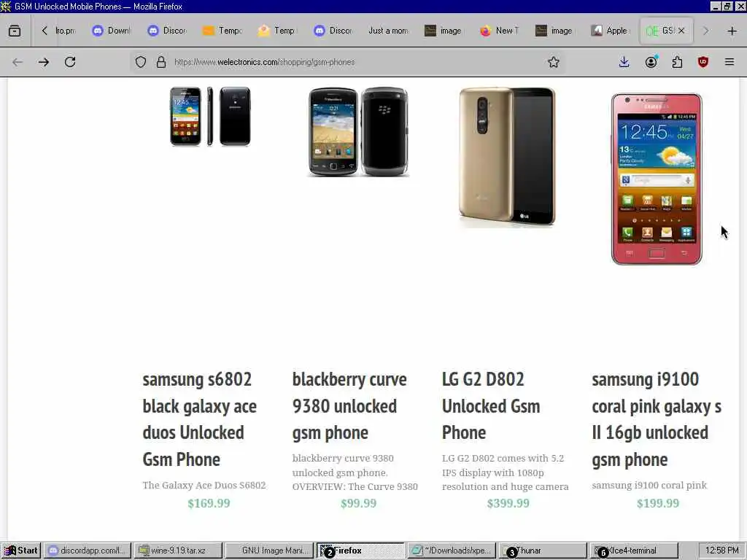The height and width of the screenshot is (560, 747).
Task: Click the padlock site information icon
Action: (161, 62)
